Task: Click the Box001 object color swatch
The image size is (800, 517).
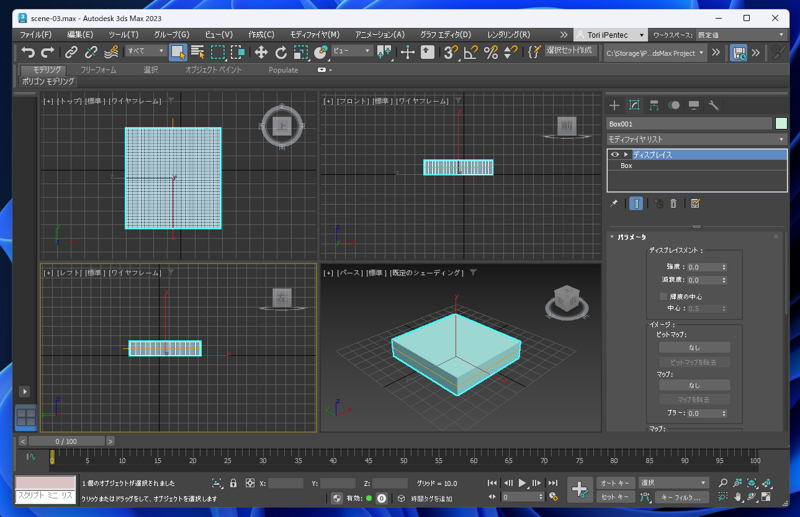Action: (x=781, y=124)
